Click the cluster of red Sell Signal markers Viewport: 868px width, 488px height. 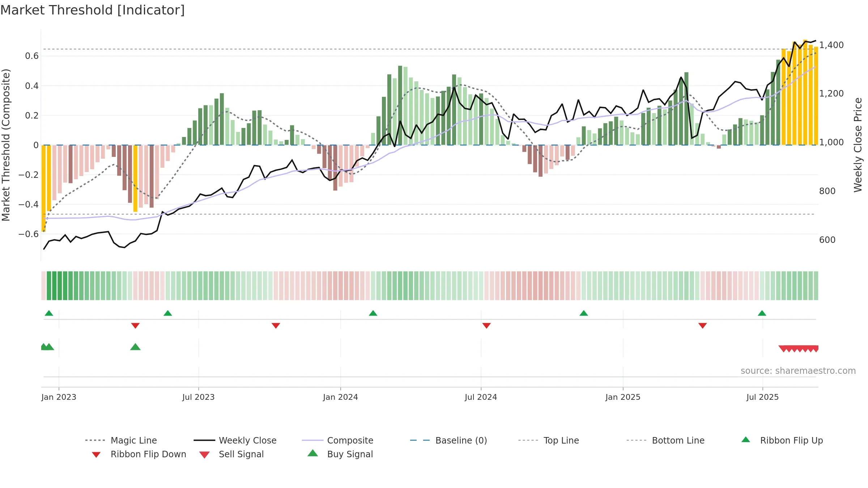pos(799,348)
